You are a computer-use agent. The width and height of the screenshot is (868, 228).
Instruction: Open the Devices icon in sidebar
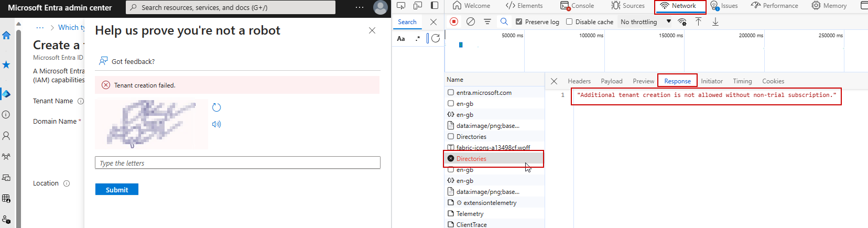tap(6, 178)
